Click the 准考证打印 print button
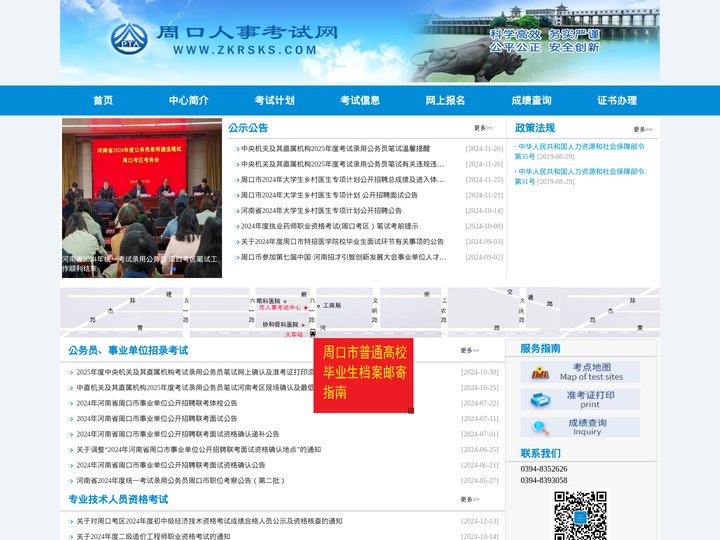This screenshot has height=540, width=720. point(580,399)
